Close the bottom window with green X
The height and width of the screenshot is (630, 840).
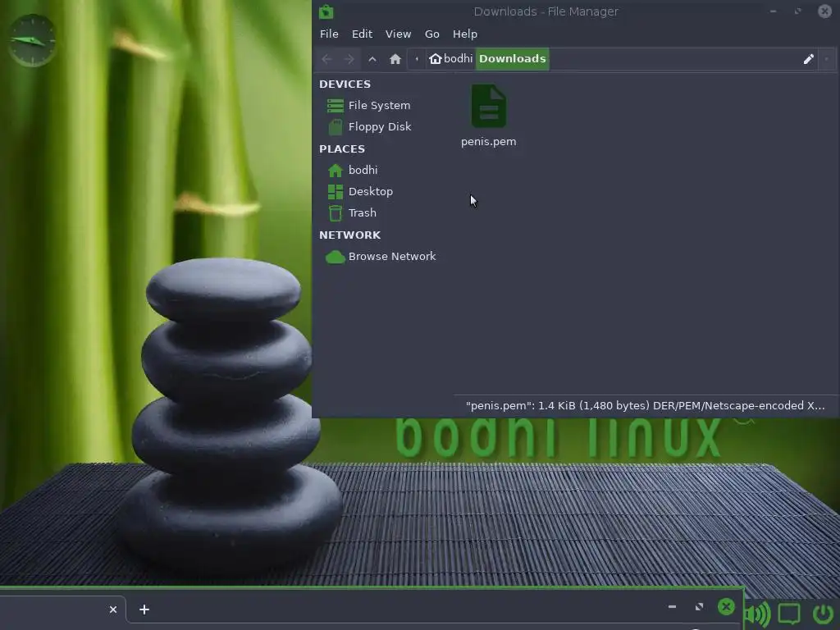[727, 606]
